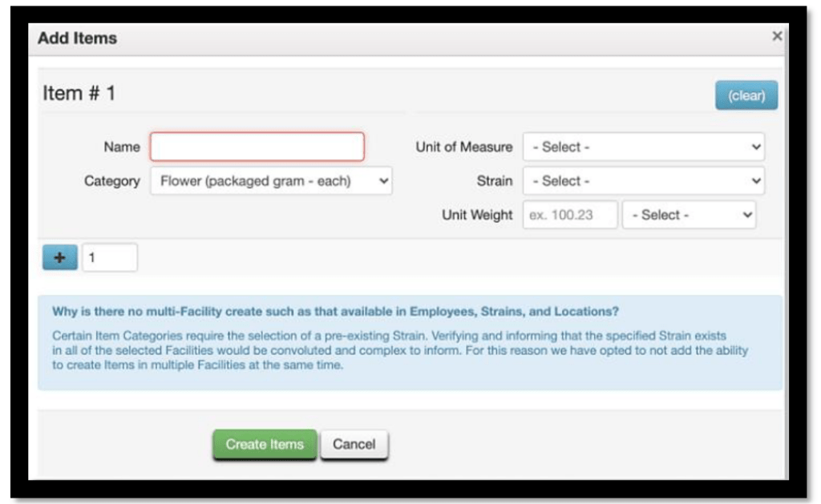
Task: Click the Add Items dialog title
Action: pyautogui.click(x=77, y=38)
